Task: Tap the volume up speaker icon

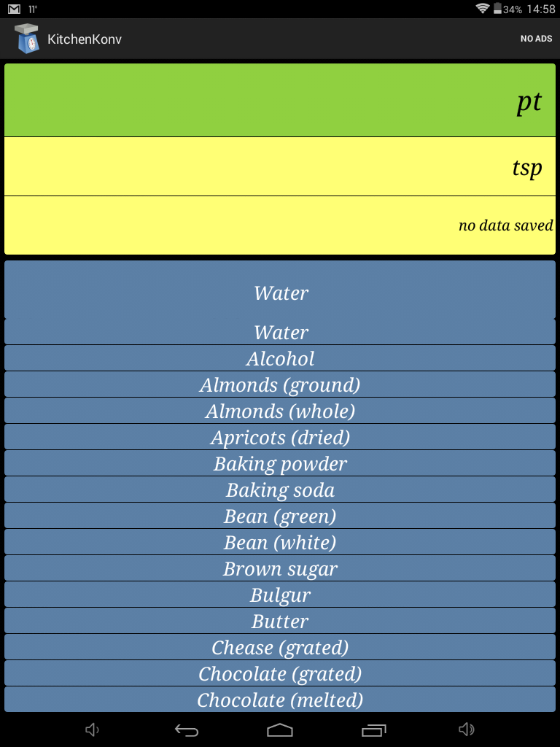Action: pos(467,729)
